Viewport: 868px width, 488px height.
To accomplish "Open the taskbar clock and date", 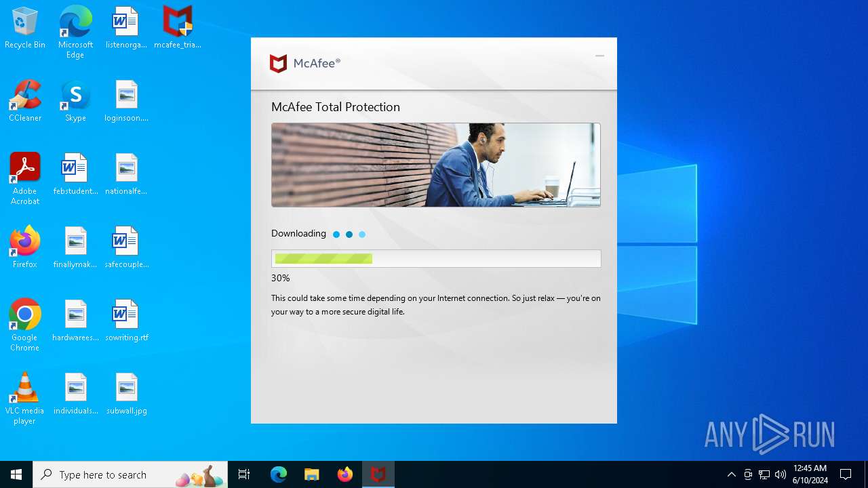I will (810, 474).
